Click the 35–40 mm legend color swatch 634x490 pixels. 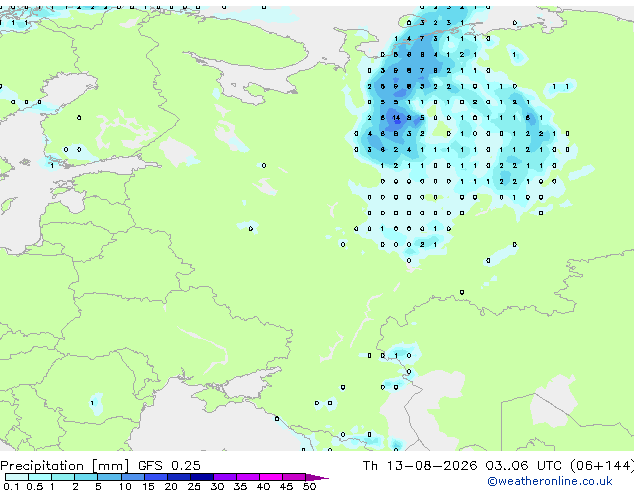point(248,477)
